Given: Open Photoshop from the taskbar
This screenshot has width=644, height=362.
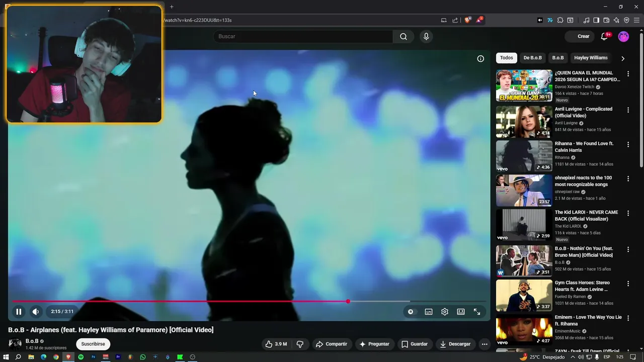Looking at the screenshot, I should [x=93, y=357].
